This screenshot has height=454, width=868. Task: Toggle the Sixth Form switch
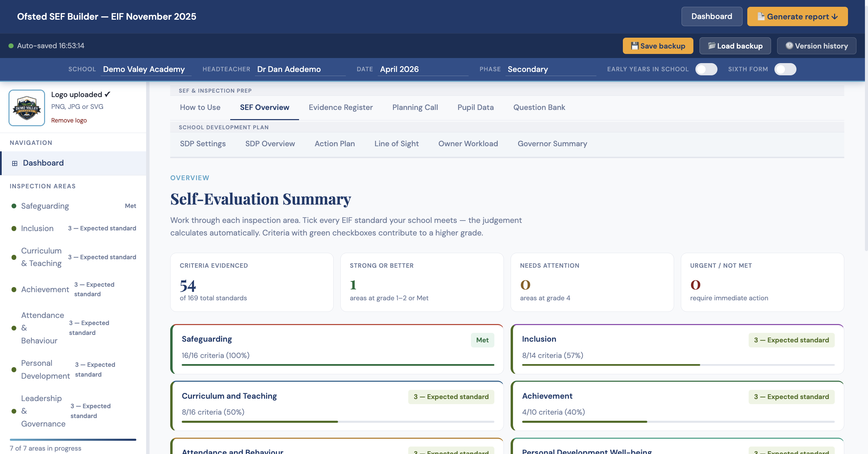pyautogui.click(x=785, y=69)
